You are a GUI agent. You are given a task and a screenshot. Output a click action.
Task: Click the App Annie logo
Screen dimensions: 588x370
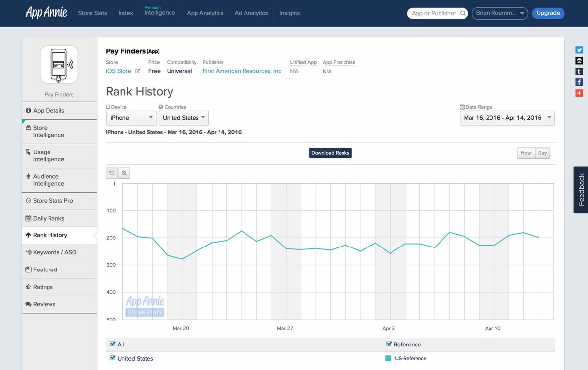tap(47, 13)
